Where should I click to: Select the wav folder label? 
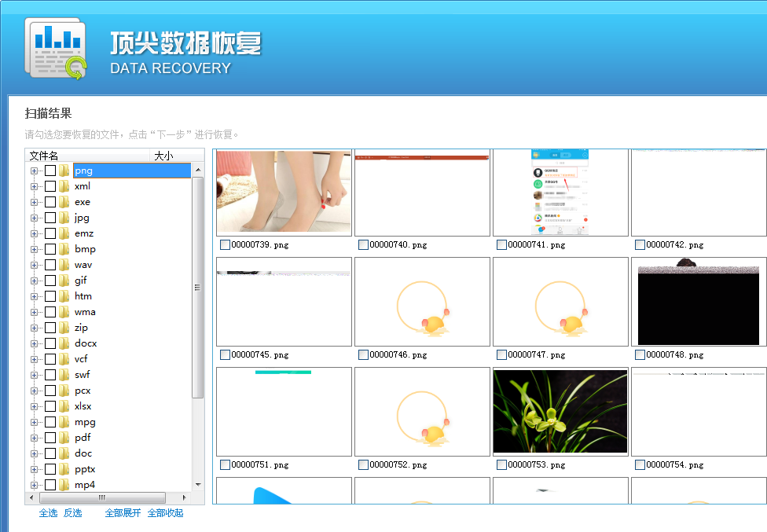click(x=83, y=265)
